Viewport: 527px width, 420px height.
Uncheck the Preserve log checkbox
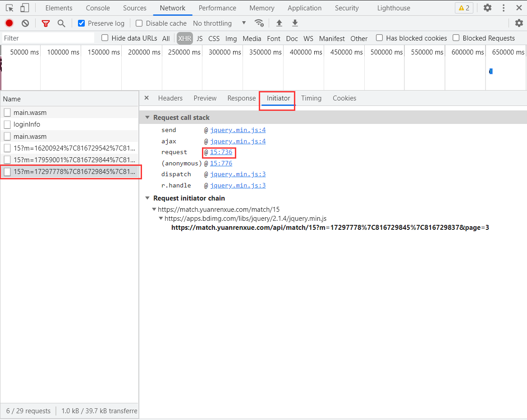coord(81,23)
